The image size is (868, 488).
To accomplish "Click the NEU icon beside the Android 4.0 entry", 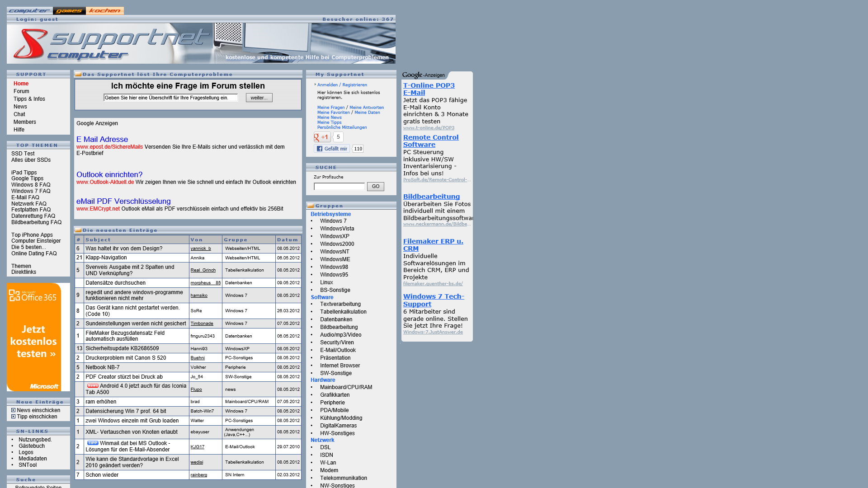I will tap(92, 386).
